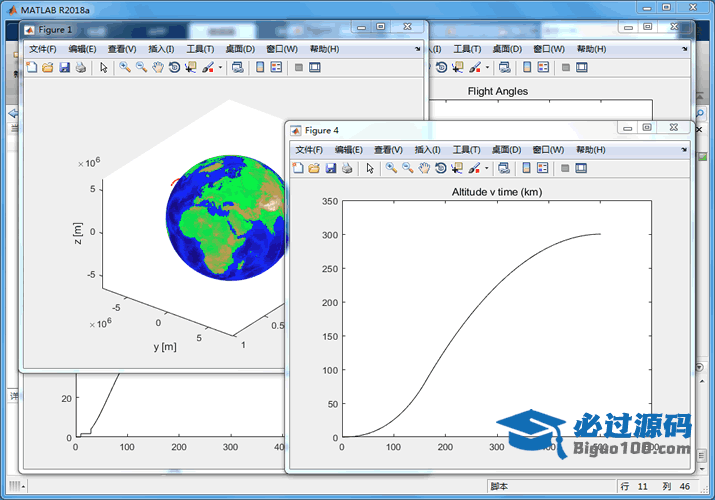The width and height of the screenshot is (715, 500).
Task: Toggle Rotate 3D tool in Figure 1
Action: pos(174,68)
